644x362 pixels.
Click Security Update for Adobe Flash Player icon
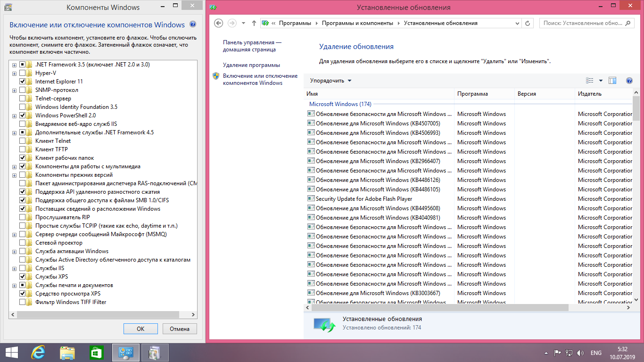click(x=311, y=199)
